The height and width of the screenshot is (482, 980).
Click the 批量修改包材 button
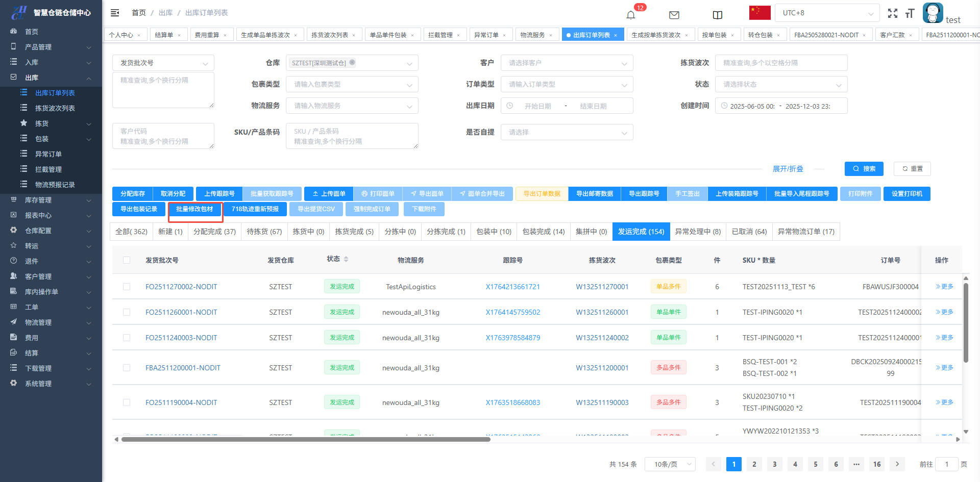point(194,209)
